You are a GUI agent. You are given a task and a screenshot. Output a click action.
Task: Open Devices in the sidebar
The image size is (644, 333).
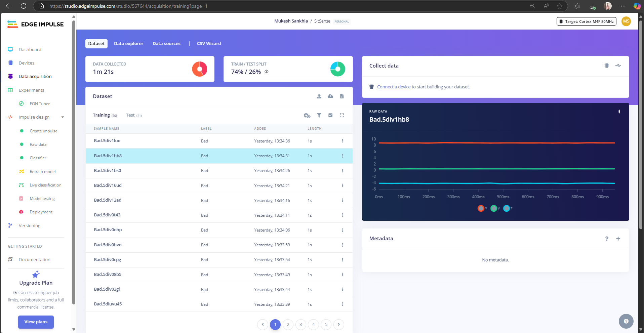point(27,63)
